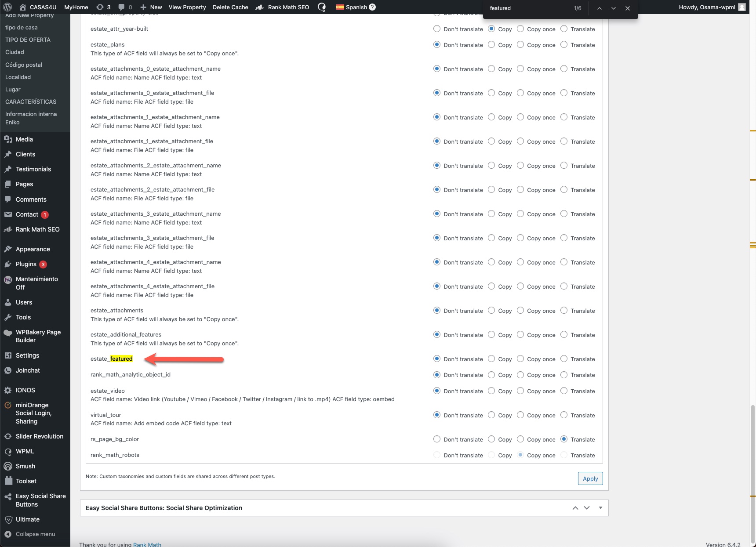Select Copy once for rank_math_analytic_object_id
756x547 pixels.
(520, 374)
